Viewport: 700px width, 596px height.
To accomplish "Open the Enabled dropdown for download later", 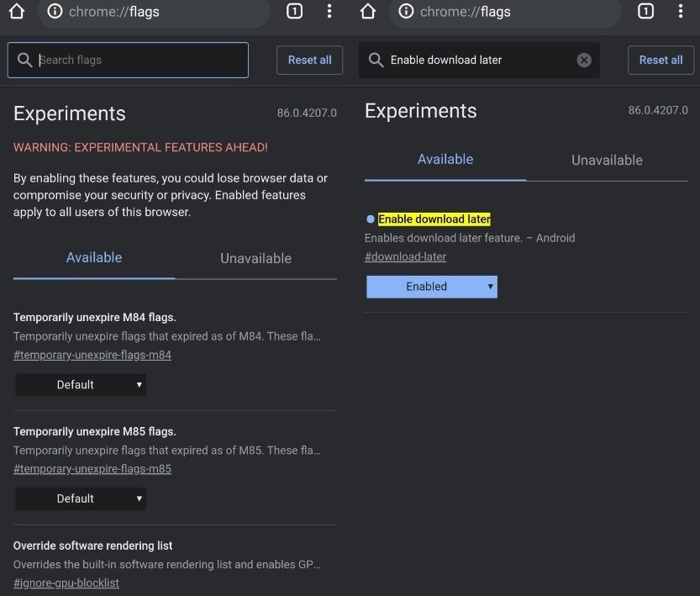I will 432,287.
